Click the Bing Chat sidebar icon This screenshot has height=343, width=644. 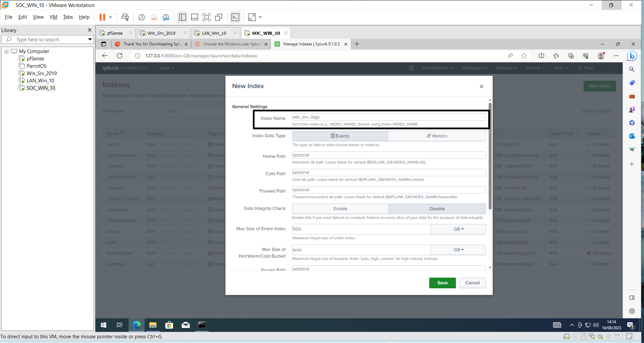[x=632, y=56]
